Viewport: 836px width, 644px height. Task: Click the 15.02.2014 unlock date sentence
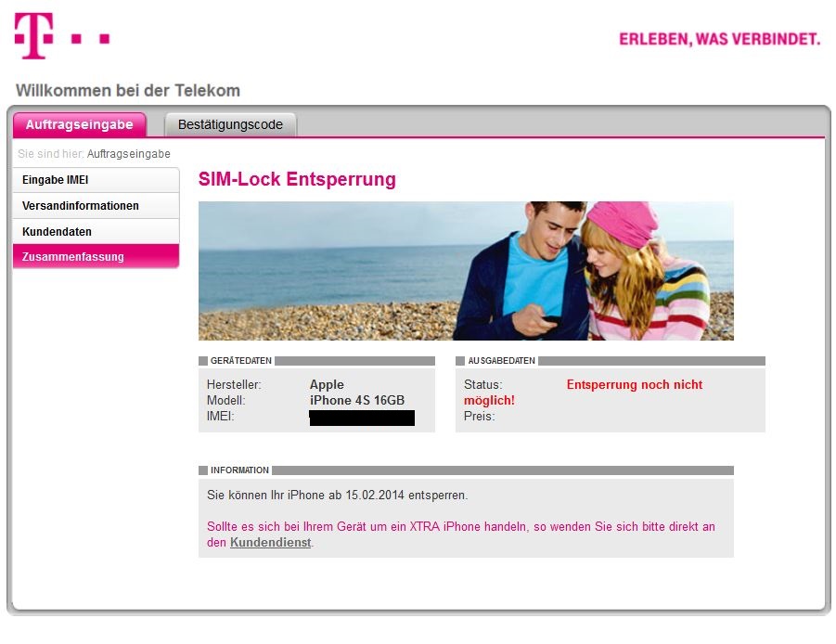pyautogui.click(x=338, y=496)
